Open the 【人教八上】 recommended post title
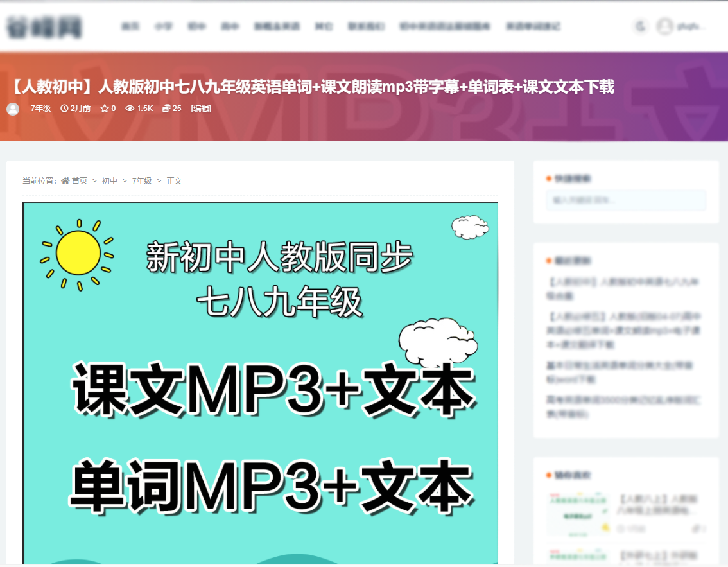The height and width of the screenshot is (567, 728). 657,504
